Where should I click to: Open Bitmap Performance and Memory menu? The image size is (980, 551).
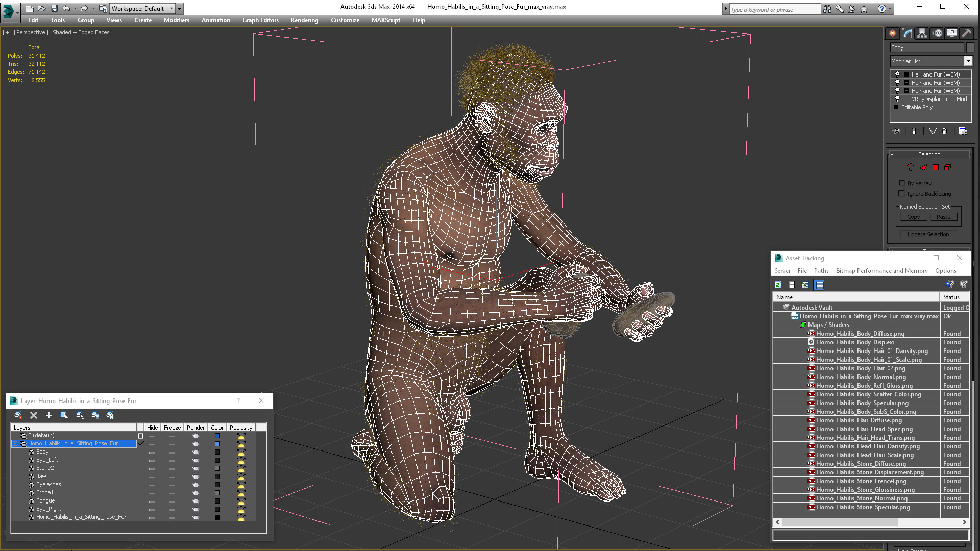tap(881, 271)
